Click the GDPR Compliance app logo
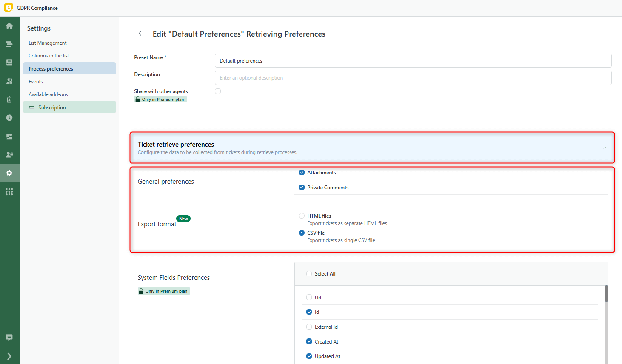This screenshot has height=364, width=622. coord(9,8)
